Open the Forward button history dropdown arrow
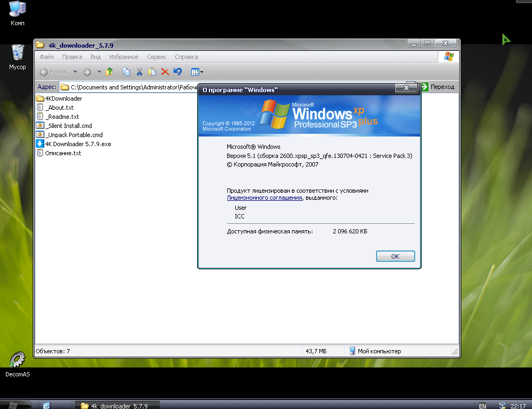This screenshot has height=409, width=532. pyautogui.click(x=99, y=72)
